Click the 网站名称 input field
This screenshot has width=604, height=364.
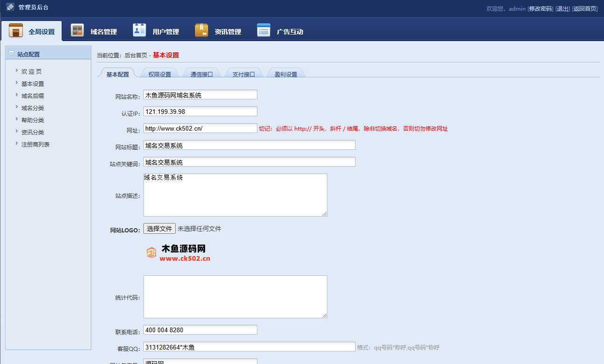tap(200, 95)
